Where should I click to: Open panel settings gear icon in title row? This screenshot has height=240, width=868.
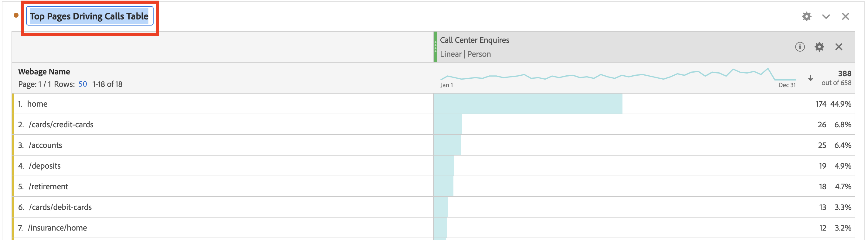(806, 16)
